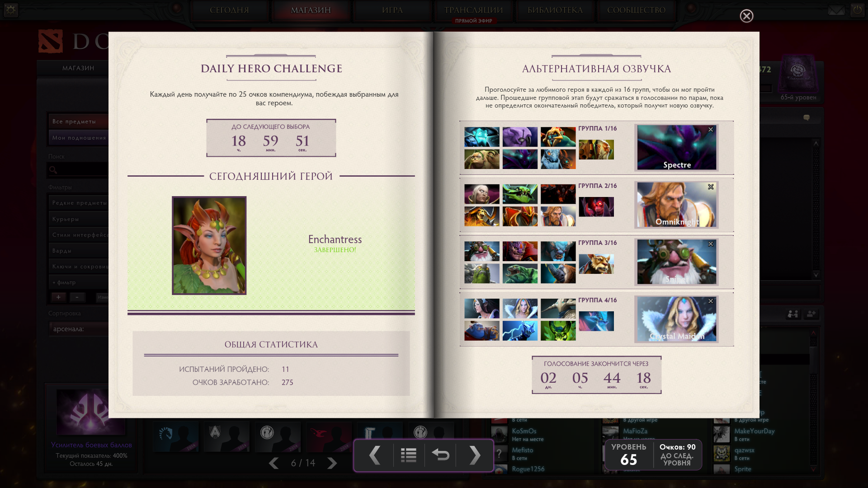This screenshot has height=488, width=868.
Task: Go to the previous compendium page
Action: pos(374,455)
